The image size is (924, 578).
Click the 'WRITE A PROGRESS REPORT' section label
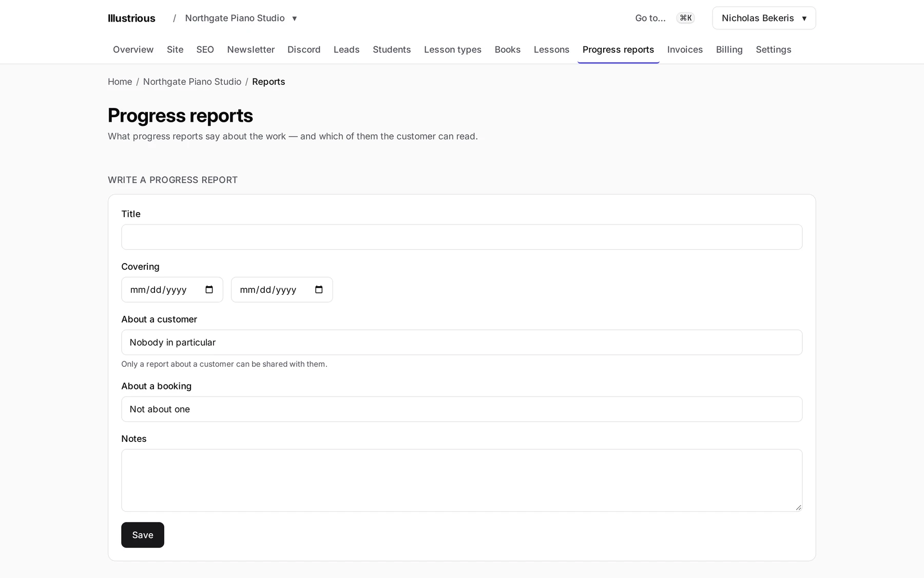[x=172, y=180]
